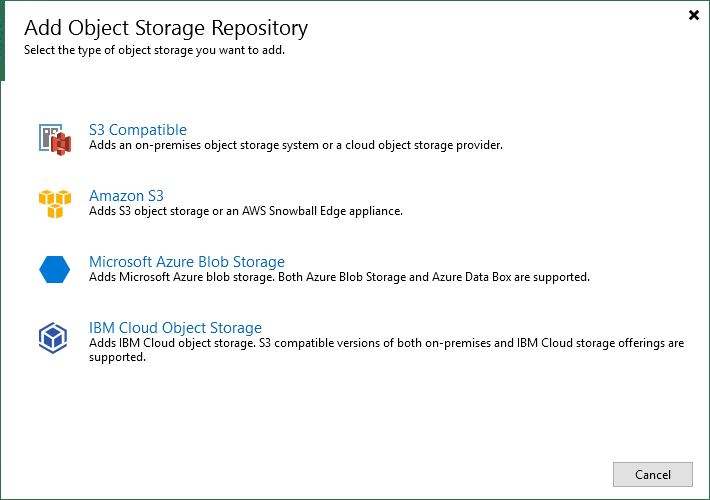The height and width of the screenshot is (500, 710).
Task: Click the 'Azure Data Box are supported' text
Action: (510, 277)
